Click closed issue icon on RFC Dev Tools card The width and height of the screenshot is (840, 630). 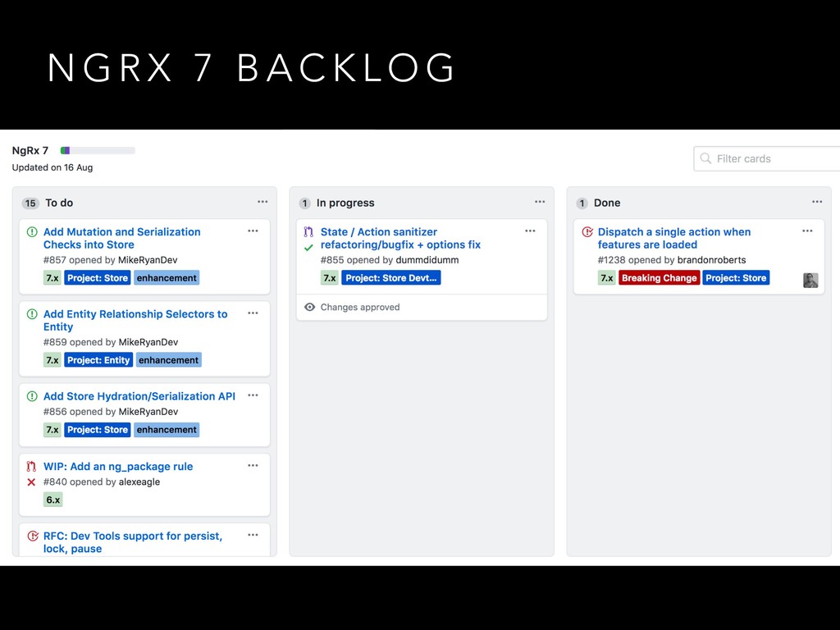(x=33, y=536)
